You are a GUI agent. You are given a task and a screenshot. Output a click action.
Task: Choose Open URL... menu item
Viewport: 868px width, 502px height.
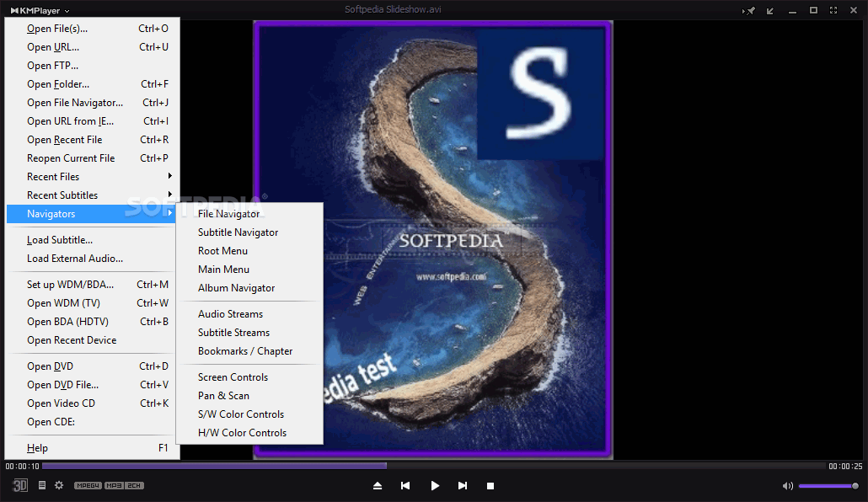tap(93, 47)
